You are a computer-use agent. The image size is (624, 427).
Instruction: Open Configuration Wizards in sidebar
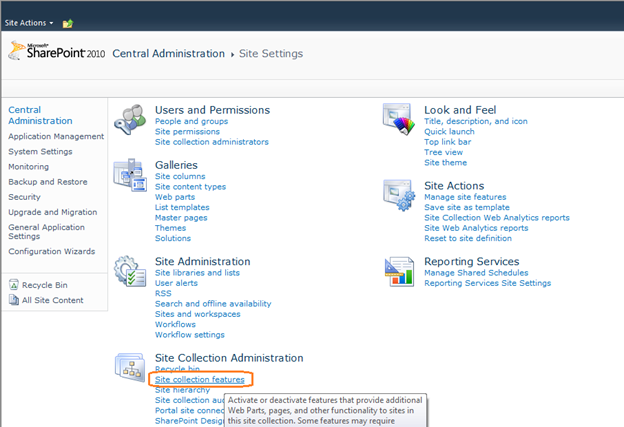coord(52,251)
